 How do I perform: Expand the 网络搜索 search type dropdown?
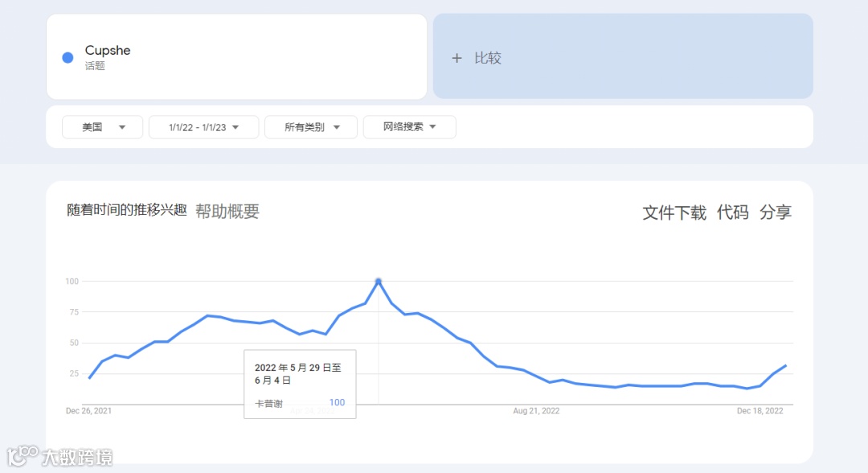(410, 127)
